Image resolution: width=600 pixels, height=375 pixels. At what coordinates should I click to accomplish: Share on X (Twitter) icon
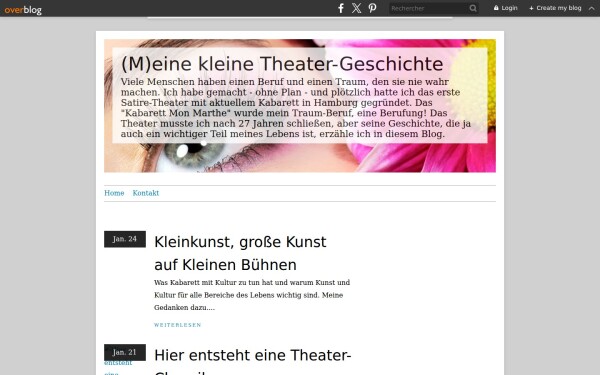coord(356,8)
